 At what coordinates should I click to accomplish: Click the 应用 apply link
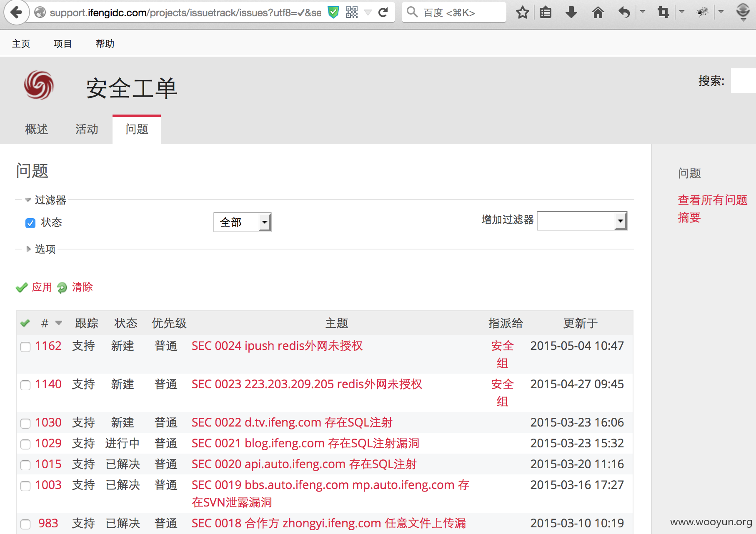coord(42,287)
